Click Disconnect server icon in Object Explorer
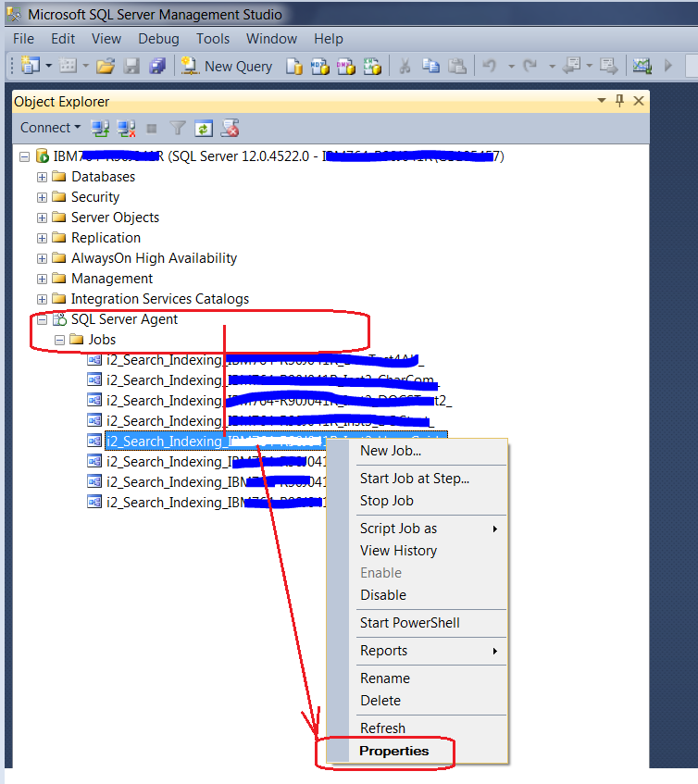 click(126, 128)
